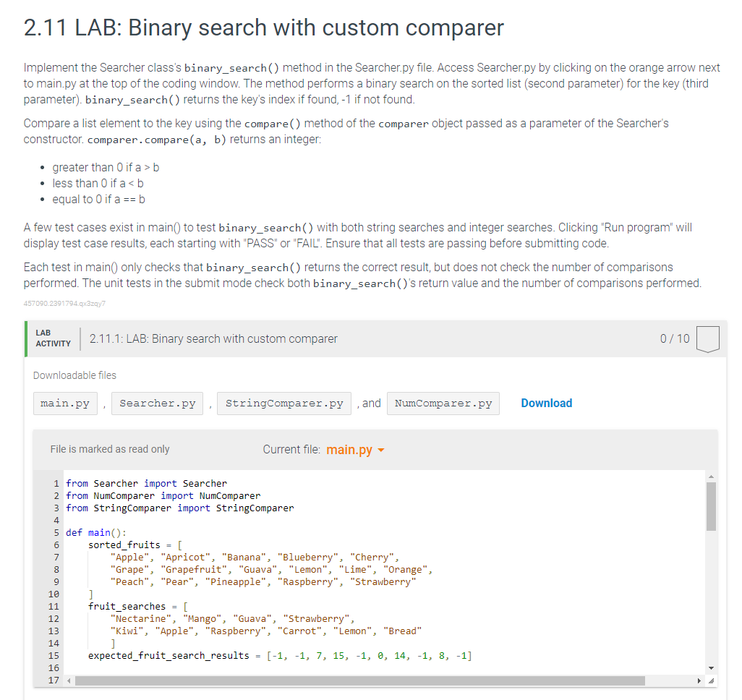The image size is (742, 700).
Task: Click the "Blueberry" string in code
Action: coord(308,557)
